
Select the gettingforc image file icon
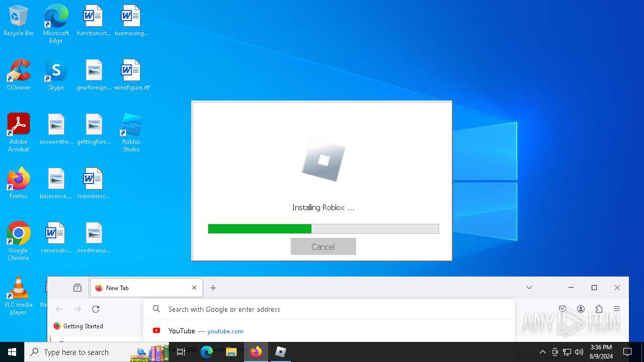[x=94, y=130]
